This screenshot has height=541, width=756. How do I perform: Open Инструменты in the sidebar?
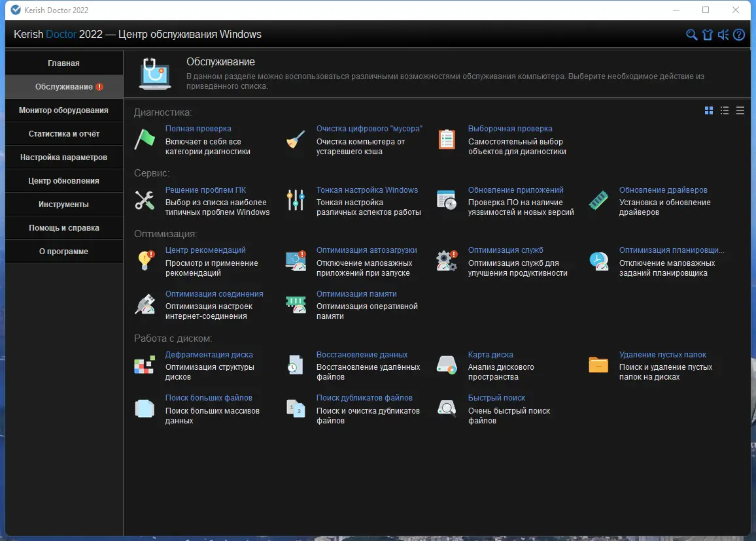(63, 205)
